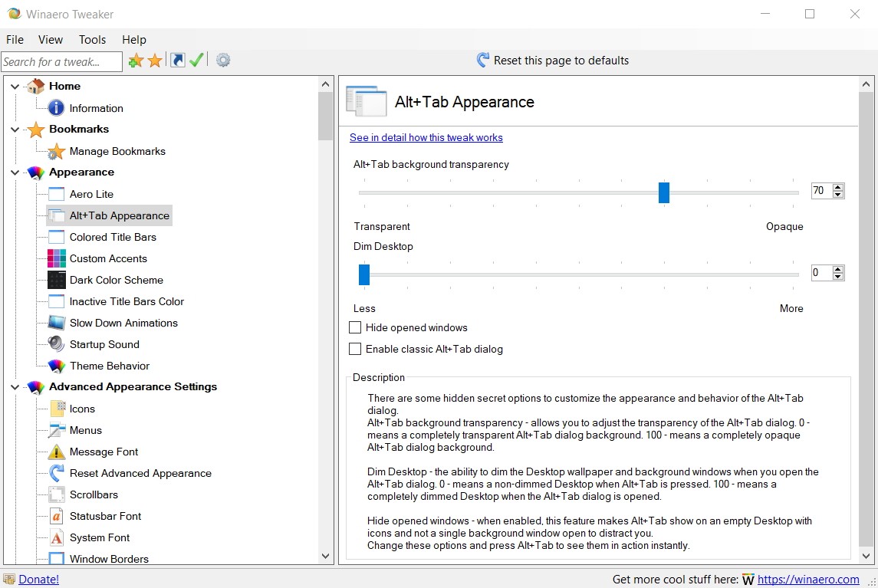Screen dimensions: 878x588
Task: Open bookmarks via the star toolbar icon
Action: (x=153, y=59)
